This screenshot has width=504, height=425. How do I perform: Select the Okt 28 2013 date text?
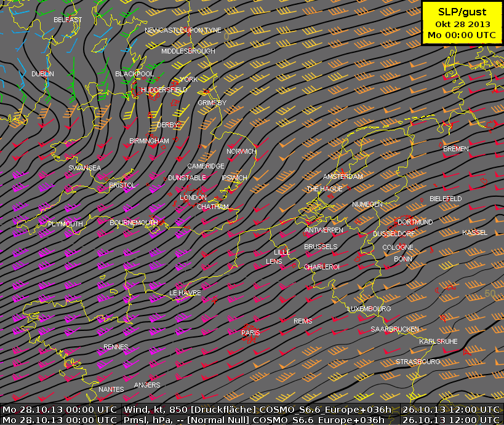462,23
